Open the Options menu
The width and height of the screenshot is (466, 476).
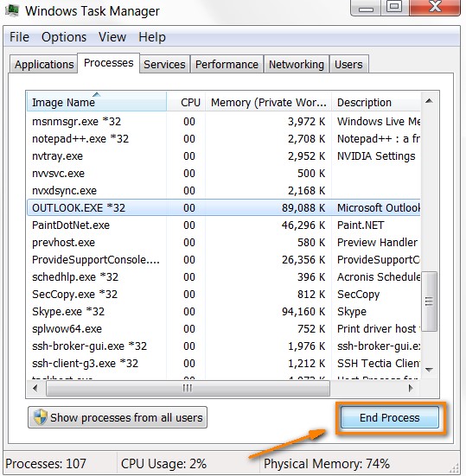tap(64, 37)
